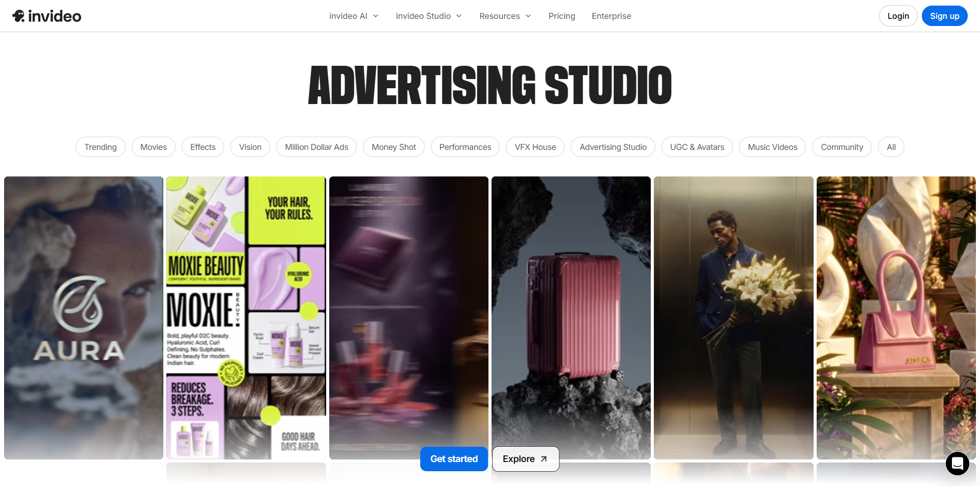This screenshot has width=980, height=486.
Task: Choose the VFX House category
Action: (x=535, y=147)
